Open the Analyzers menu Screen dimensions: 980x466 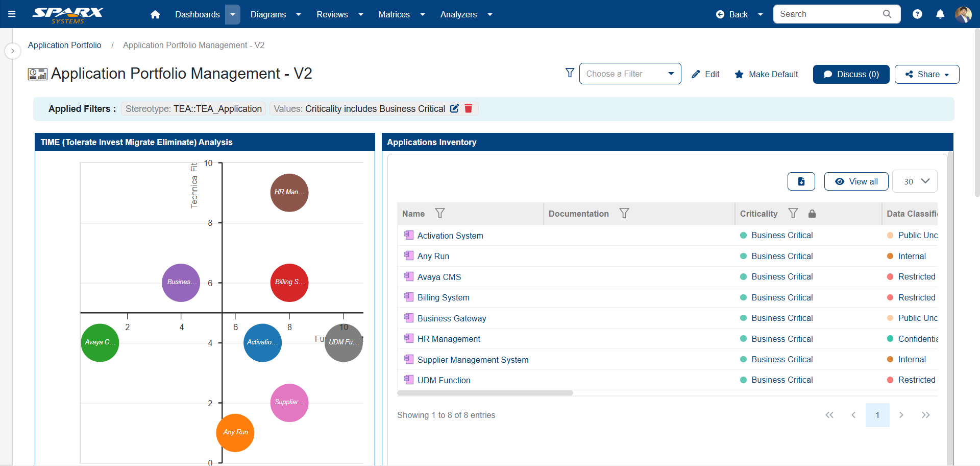click(x=465, y=14)
